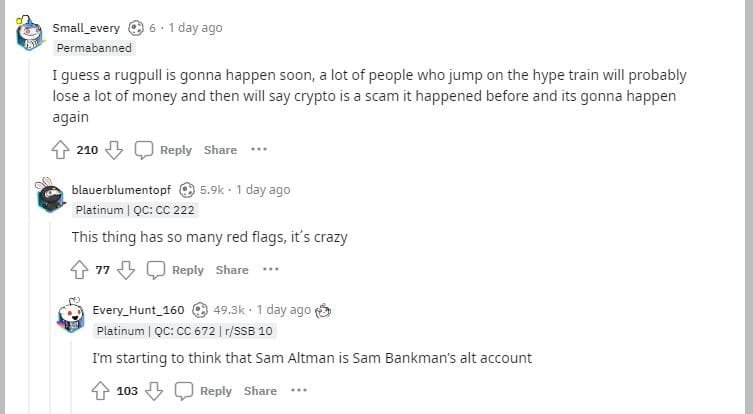
Task: Click Every_Hunt_160's avatar image
Action: pyautogui.click(x=69, y=316)
